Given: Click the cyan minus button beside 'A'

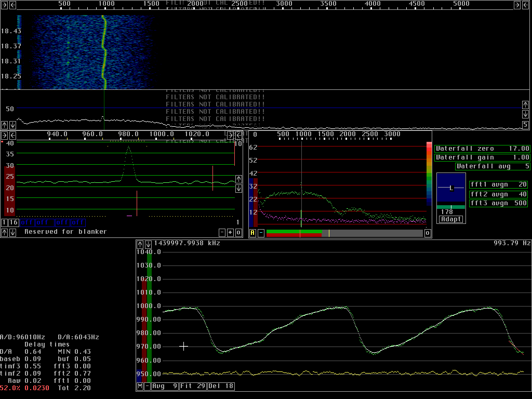Looking at the screenshot, I should pos(261,233).
